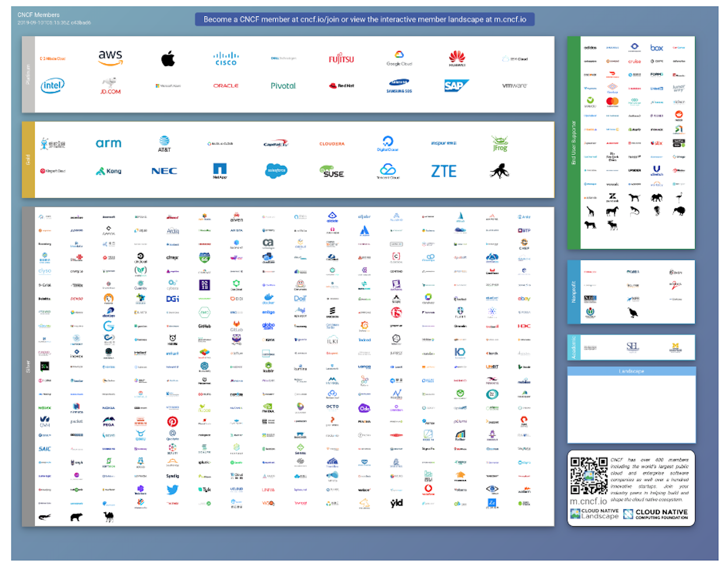The height and width of the screenshot is (568, 728).
Task: Open the box end user logo
Action: [x=657, y=48]
